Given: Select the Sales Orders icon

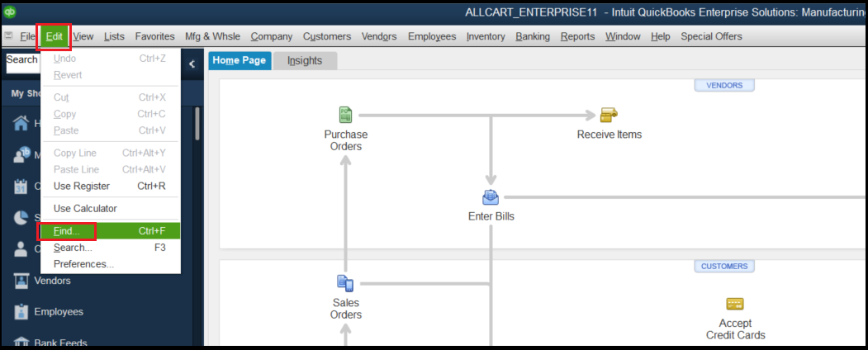Looking at the screenshot, I should pos(345,285).
